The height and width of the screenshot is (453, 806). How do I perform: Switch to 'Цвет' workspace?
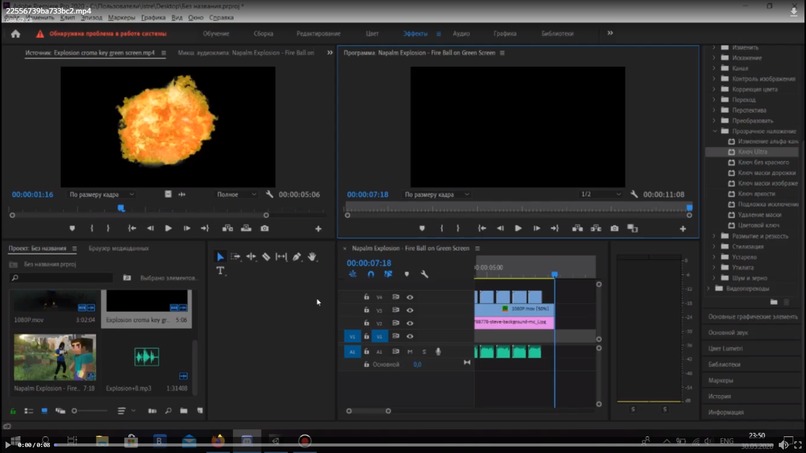point(372,34)
